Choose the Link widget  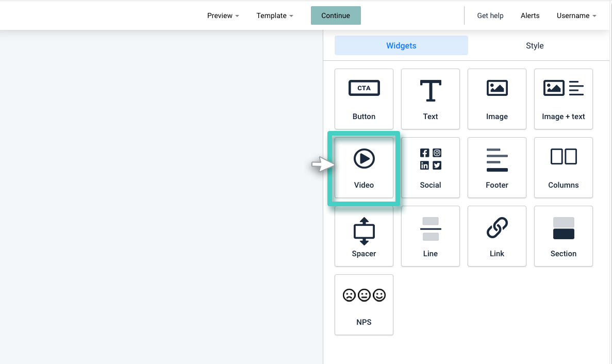pos(497,237)
